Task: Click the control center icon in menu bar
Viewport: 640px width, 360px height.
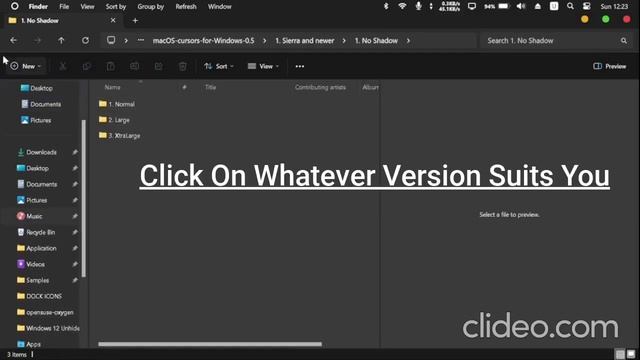Action: tap(587, 6)
